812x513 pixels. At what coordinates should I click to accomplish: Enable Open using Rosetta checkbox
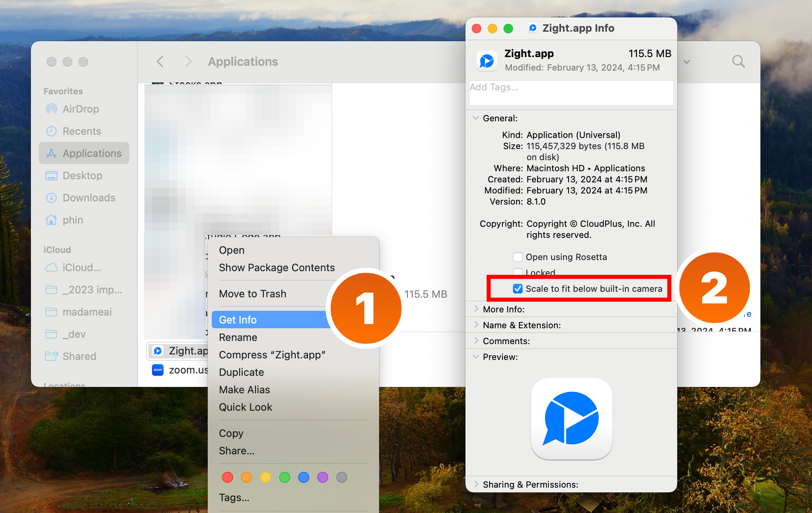pos(518,257)
